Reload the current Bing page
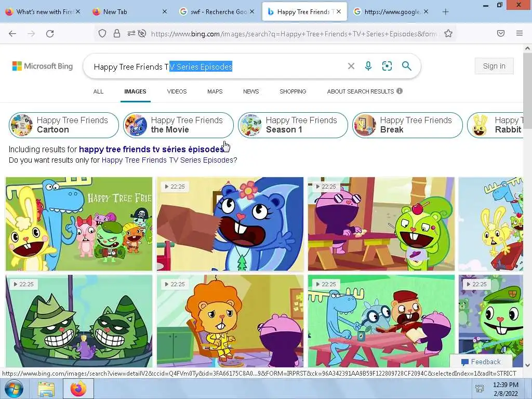Viewport: 532px width, 399px height. coord(50,34)
